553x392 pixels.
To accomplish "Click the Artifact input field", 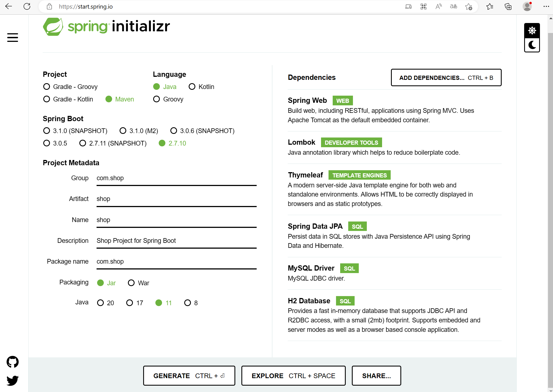I will click(x=176, y=199).
